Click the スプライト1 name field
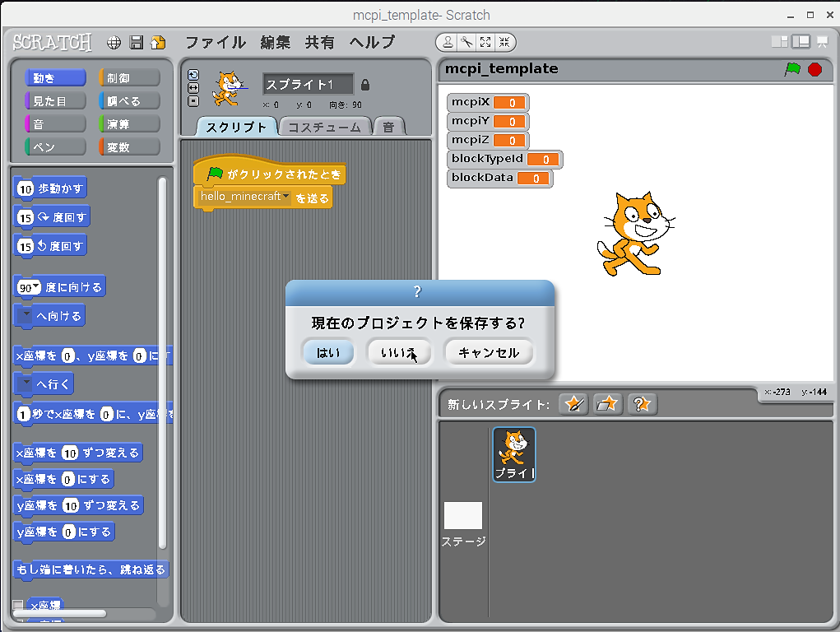Viewport: 840px width, 632px height. pos(308,85)
